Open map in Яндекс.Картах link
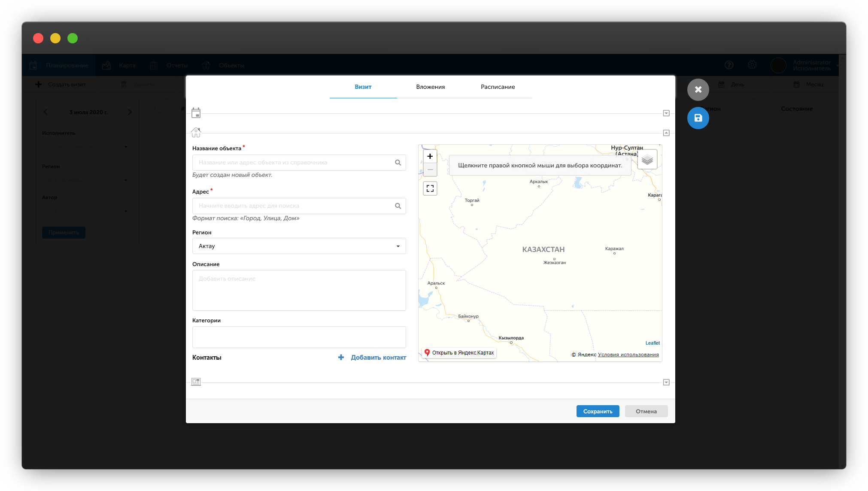 tap(459, 353)
